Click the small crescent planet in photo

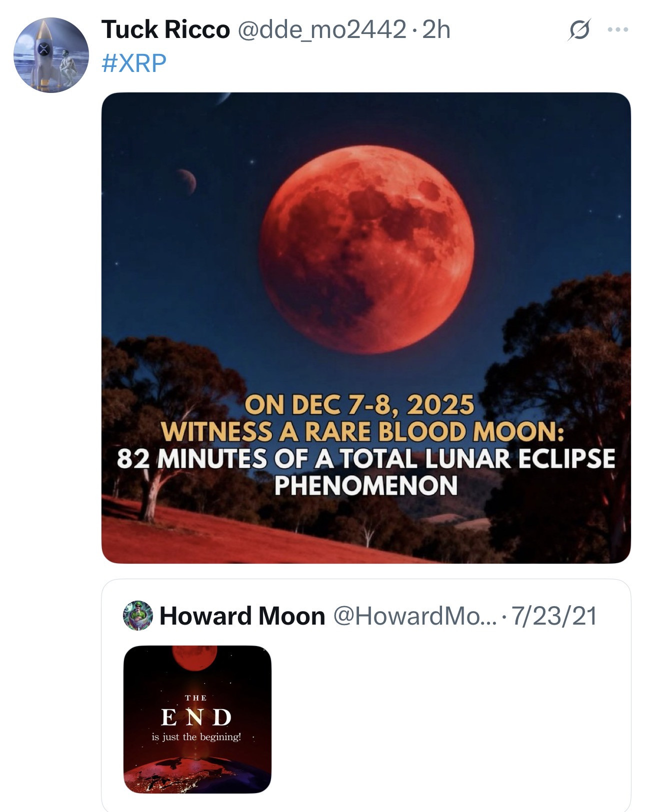tap(186, 181)
